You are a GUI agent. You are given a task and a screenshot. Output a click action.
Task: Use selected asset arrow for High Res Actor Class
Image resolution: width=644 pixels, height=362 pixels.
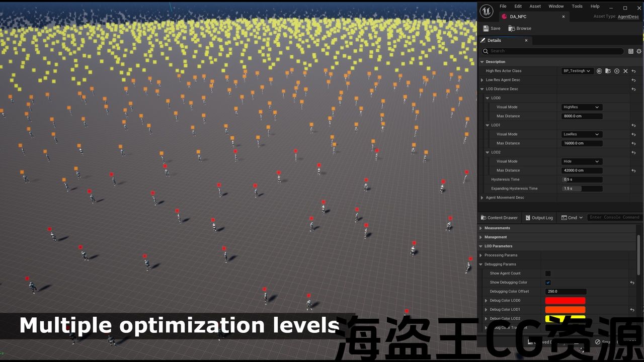click(599, 71)
